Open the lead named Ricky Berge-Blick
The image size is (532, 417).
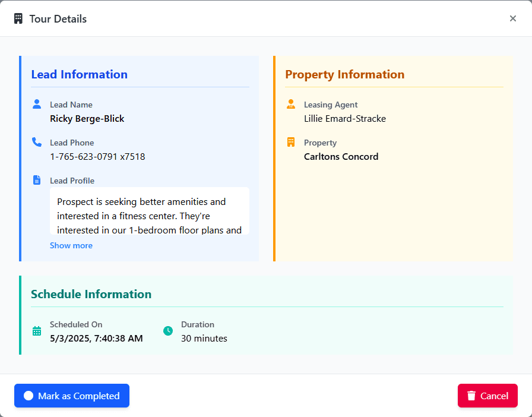point(87,118)
